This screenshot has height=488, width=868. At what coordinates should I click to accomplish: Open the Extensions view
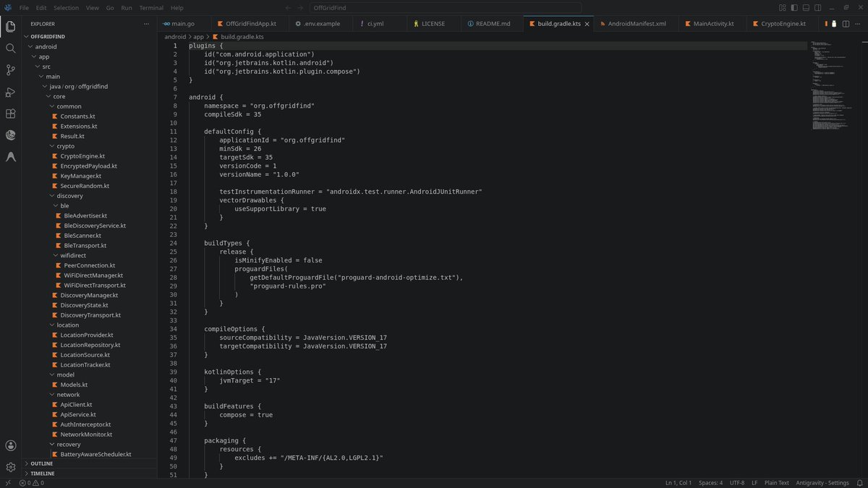pos(11,114)
